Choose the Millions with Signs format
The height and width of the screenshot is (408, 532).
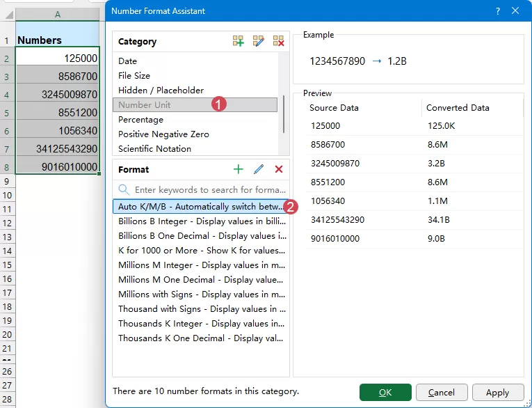[200, 295]
